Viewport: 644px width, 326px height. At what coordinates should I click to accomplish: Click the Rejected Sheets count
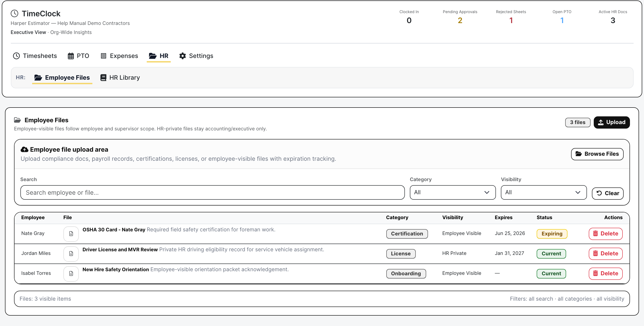[x=511, y=20]
